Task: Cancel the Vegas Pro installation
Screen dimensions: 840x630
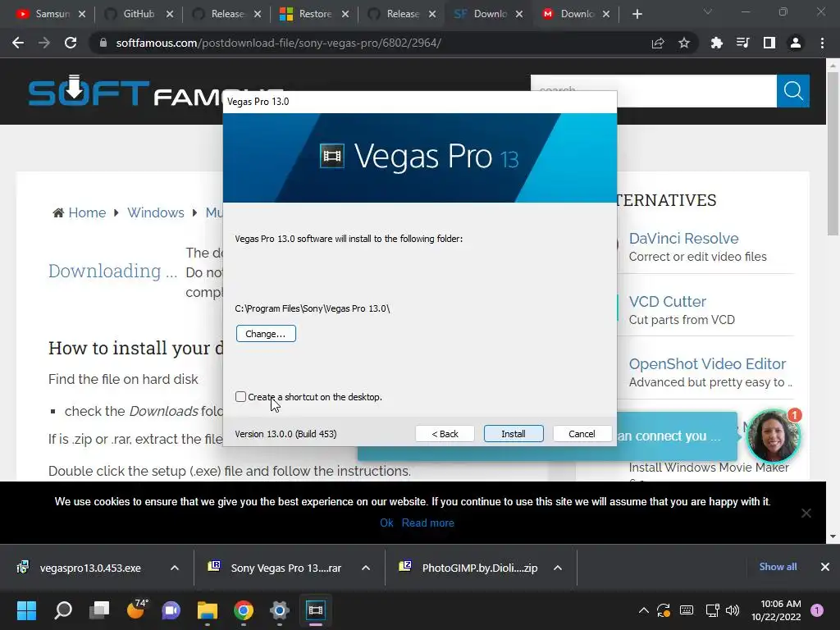Action: pos(582,434)
